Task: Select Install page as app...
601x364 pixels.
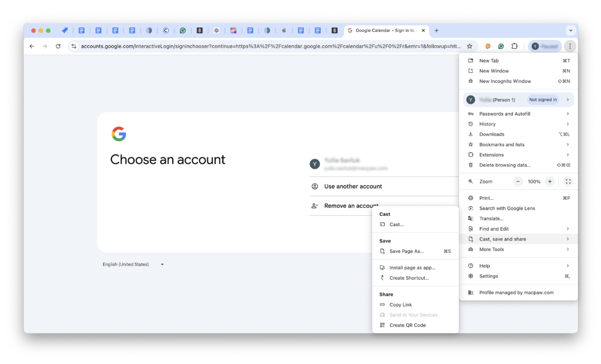Action: click(415, 268)
